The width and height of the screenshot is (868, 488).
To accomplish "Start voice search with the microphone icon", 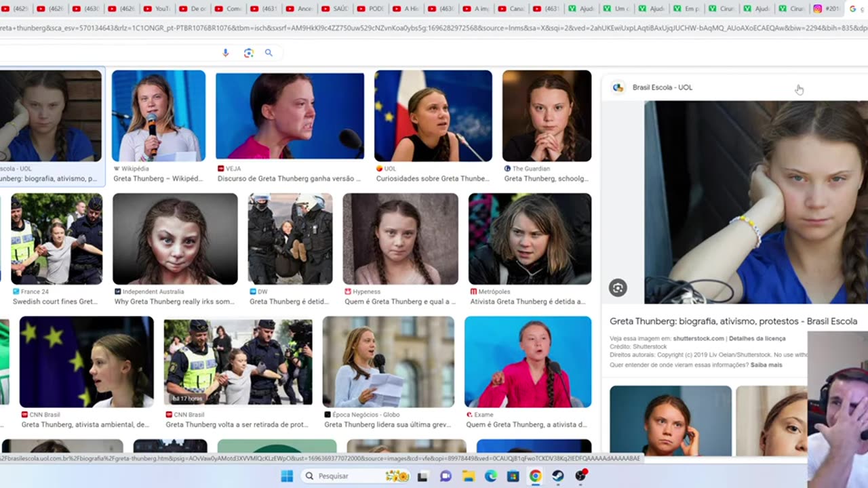I will (x=226, y=53).
